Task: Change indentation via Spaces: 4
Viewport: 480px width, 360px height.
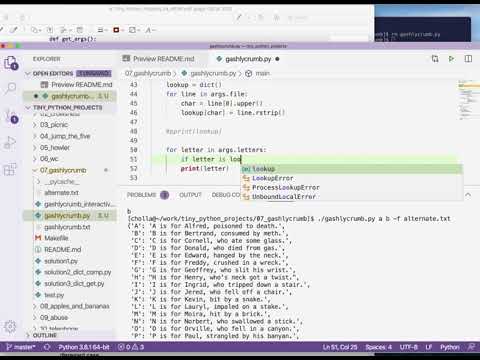Action: 378,347
